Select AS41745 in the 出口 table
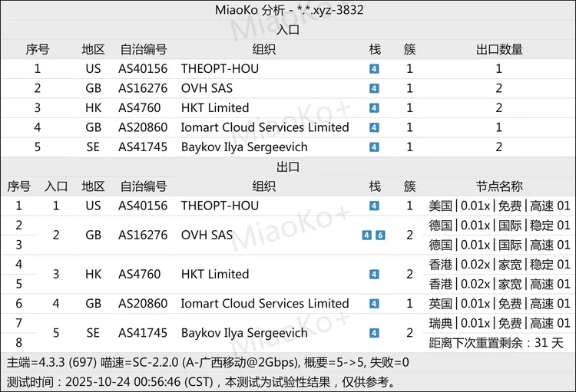 (143, 333)
